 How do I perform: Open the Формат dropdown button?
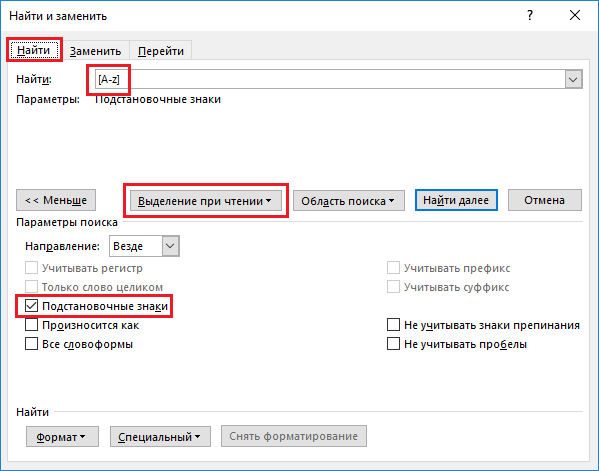[x=62, y=437]
